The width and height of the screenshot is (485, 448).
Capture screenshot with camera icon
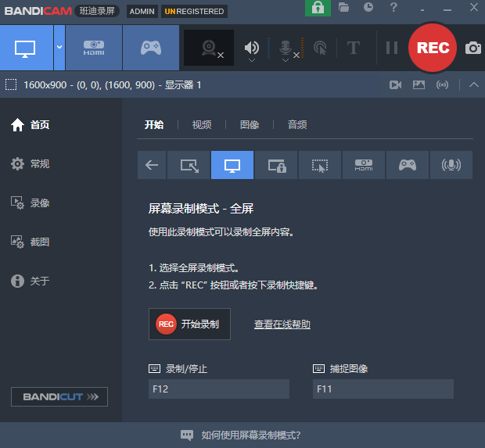473,48
